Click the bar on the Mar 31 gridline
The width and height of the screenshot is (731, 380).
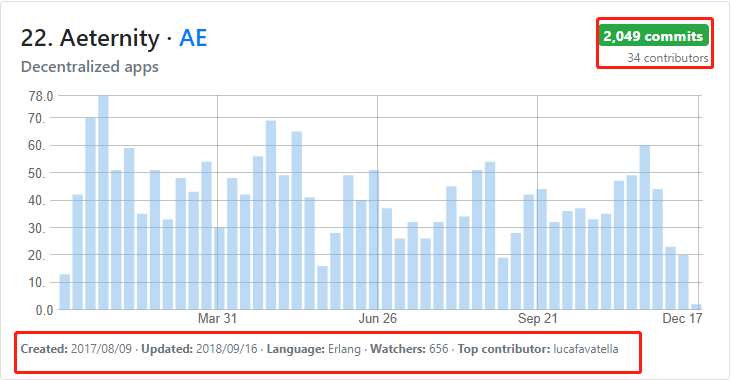tap(219, 268)
